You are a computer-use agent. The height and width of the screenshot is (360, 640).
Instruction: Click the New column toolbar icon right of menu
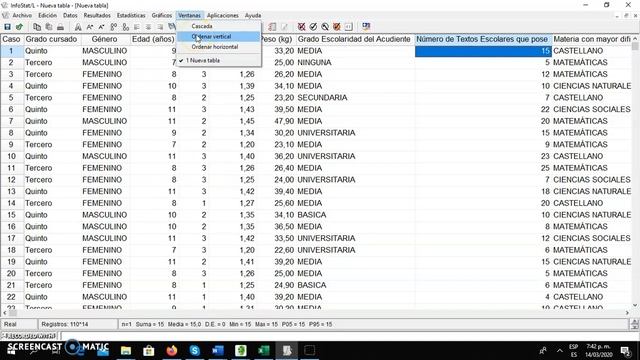[x=272, y=27]
